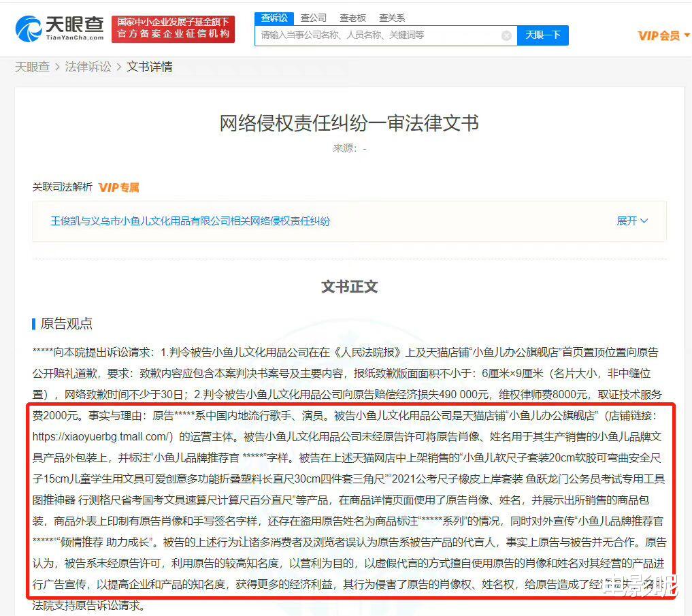Click the xiaoyuerbg.tmall.com URL text
Image resolution: width=692 pixels, height=616 pixels.
point(102,437)
